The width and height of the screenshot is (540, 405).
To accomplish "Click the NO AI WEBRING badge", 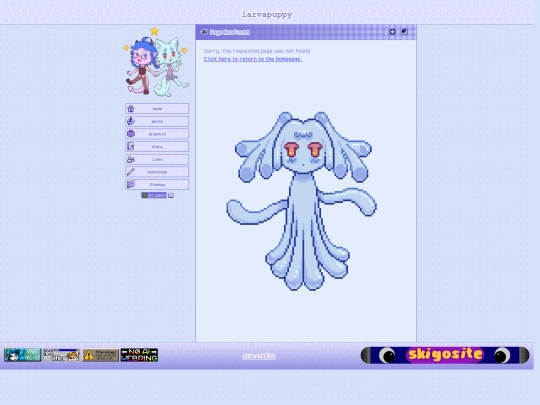I will pos(139,355).
